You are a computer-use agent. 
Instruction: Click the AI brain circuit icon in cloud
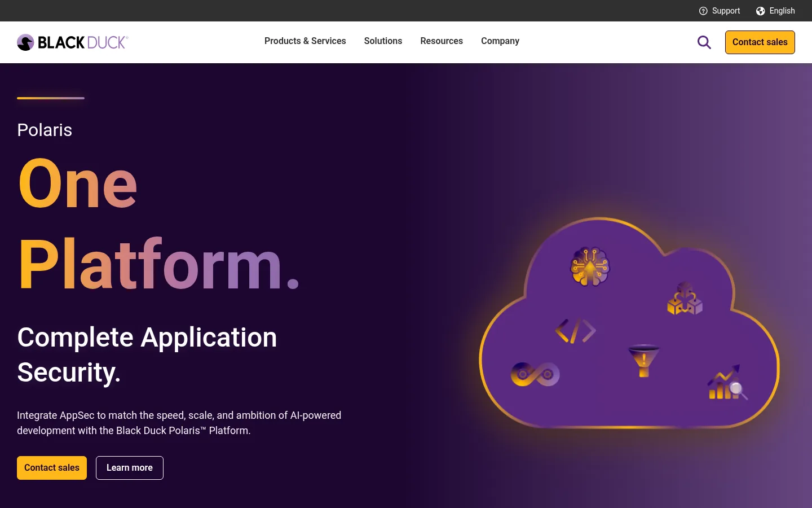(590, 266)
